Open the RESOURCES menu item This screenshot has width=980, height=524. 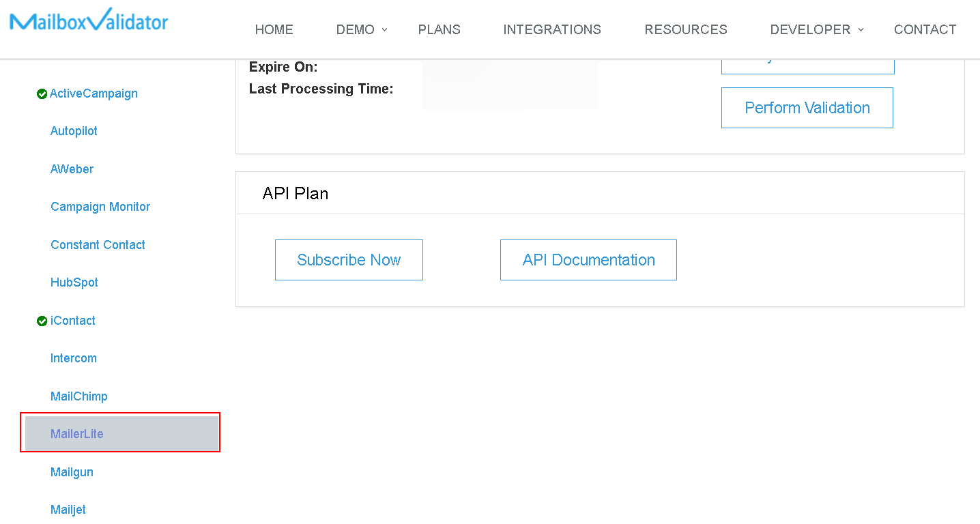[685, 29]
